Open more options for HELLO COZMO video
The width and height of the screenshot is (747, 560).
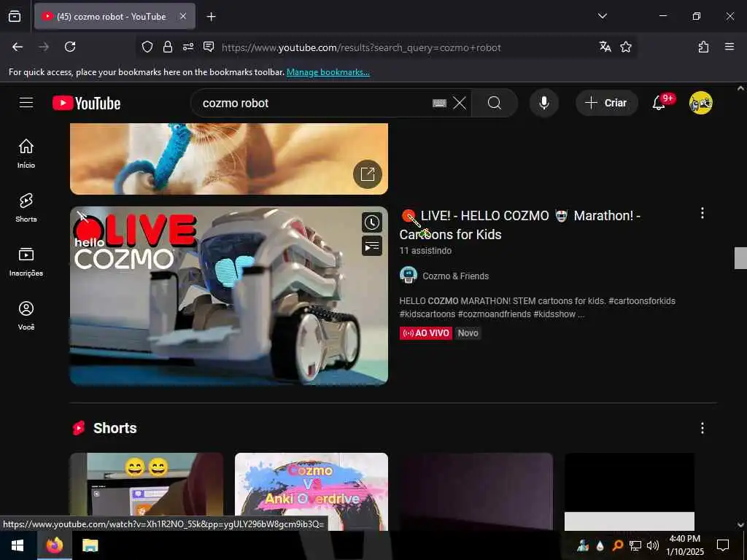coord(703,213)
